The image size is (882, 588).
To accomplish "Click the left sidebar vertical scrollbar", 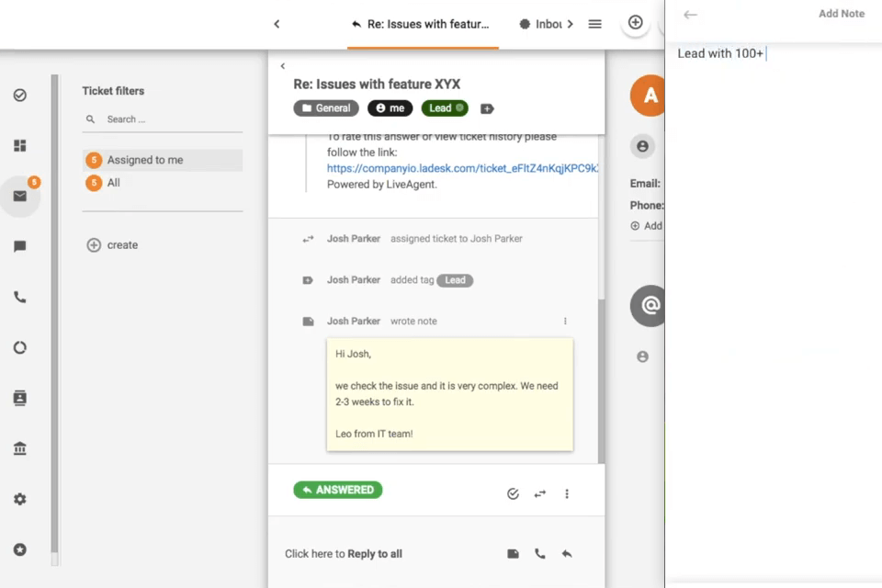I will [x=54, y=313].
